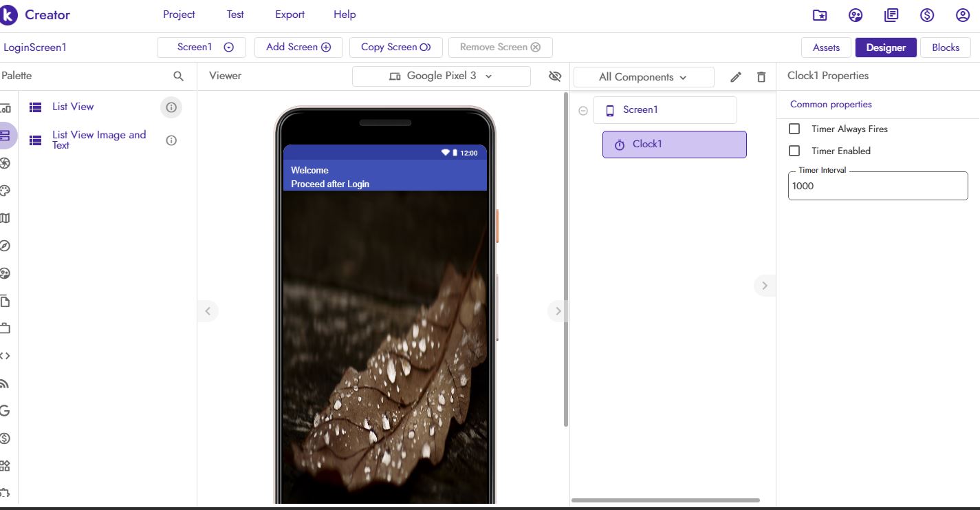980x510 pixels.
Task: Open the Test menu
Action: 235,14
